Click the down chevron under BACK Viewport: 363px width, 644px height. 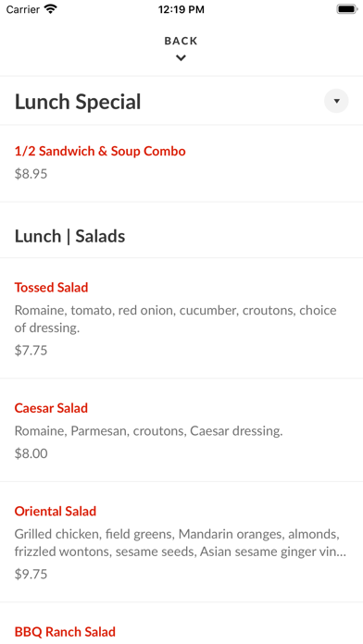coord(181,58)
